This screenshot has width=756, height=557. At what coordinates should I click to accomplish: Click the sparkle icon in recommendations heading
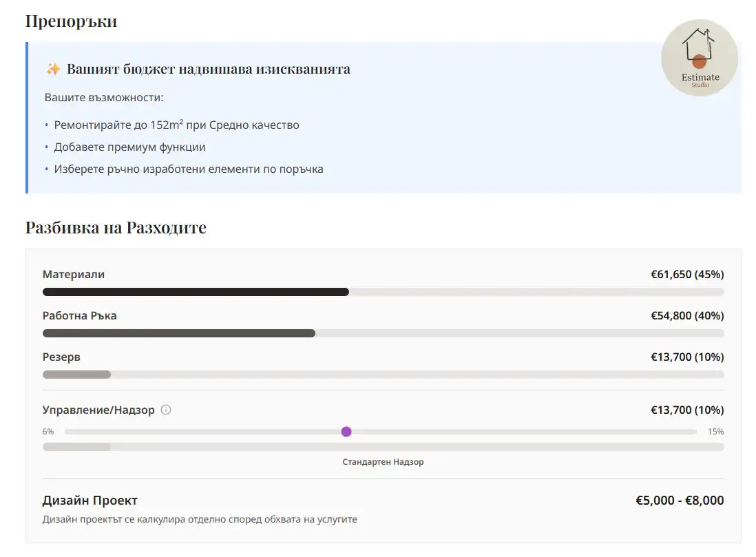click(53, 69)
